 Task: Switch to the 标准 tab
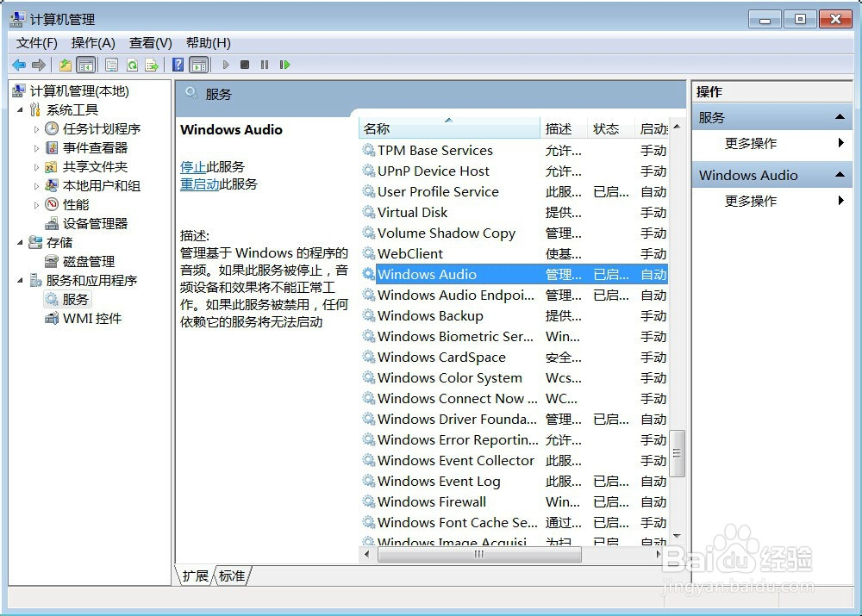point(232,576)
